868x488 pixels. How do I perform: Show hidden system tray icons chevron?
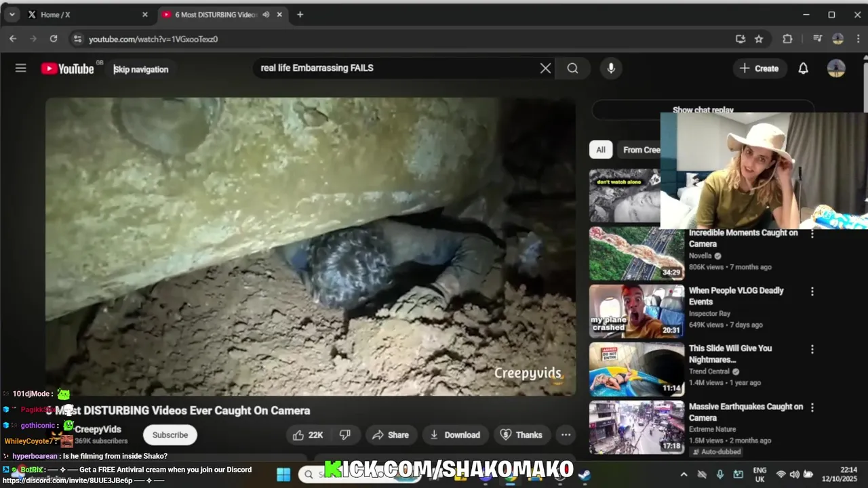pos(684,474)
